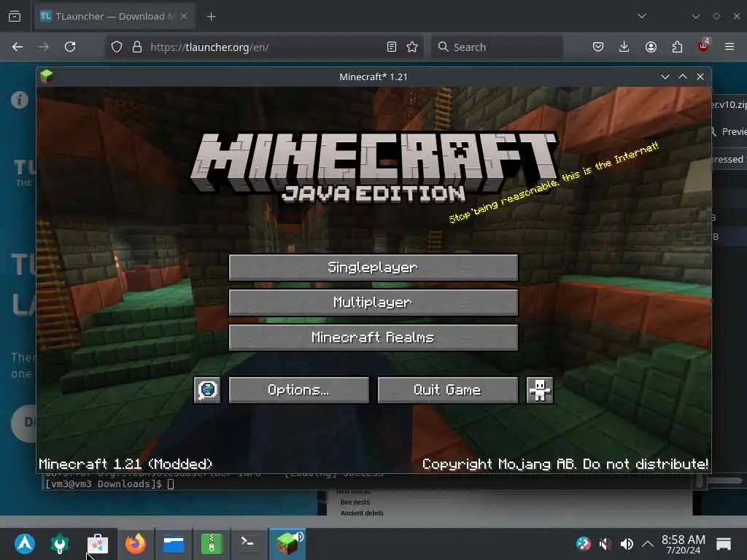Open the Multiplayer menu
The height and width of the screenshot is (560, 747).
coord(373,303)
